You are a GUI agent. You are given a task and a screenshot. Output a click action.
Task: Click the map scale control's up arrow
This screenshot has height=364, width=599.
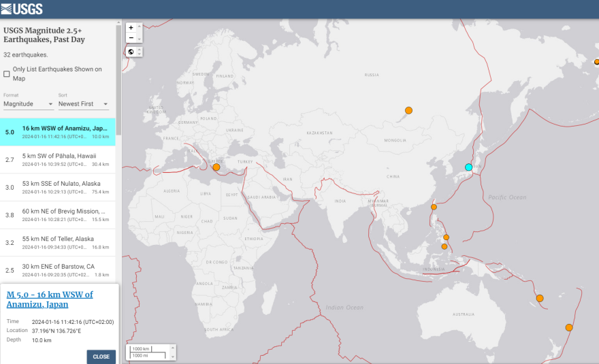pos(173,348)
